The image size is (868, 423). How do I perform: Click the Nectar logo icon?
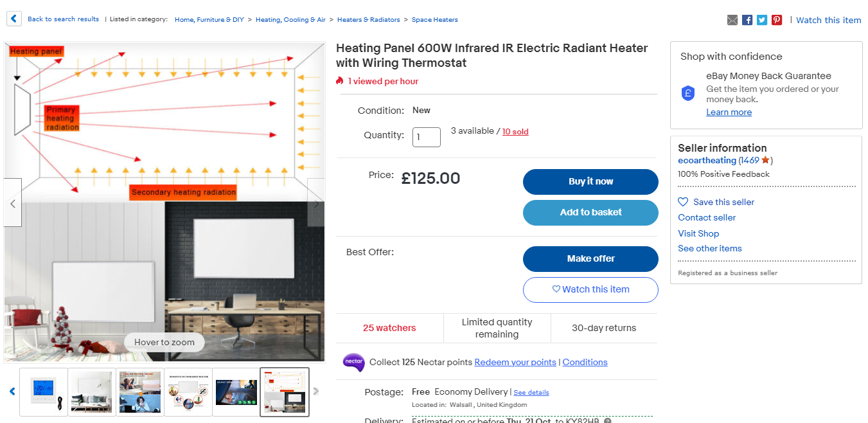click(x=353, y=363)
